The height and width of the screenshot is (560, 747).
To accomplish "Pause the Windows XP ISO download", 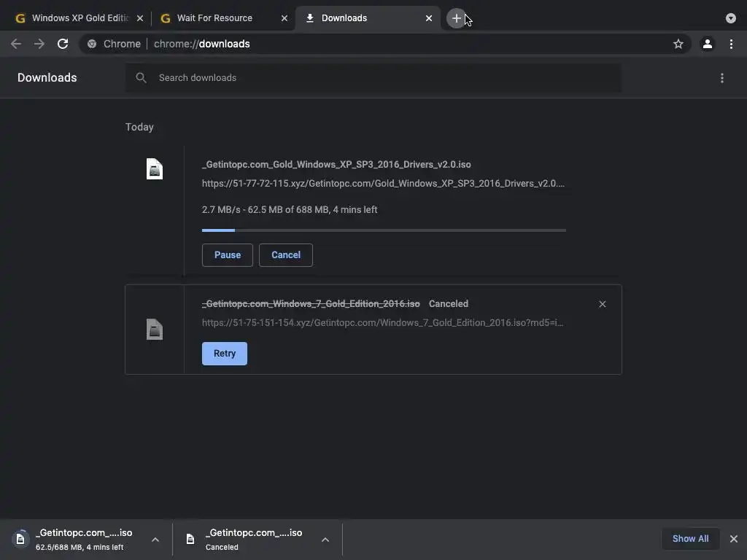I will [x=228, y=254].
